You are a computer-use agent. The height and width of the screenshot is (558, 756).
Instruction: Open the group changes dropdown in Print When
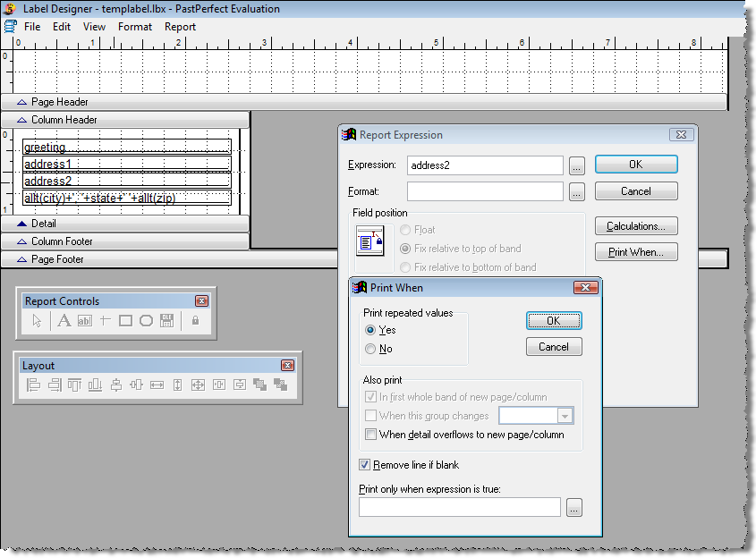(564, 415)
